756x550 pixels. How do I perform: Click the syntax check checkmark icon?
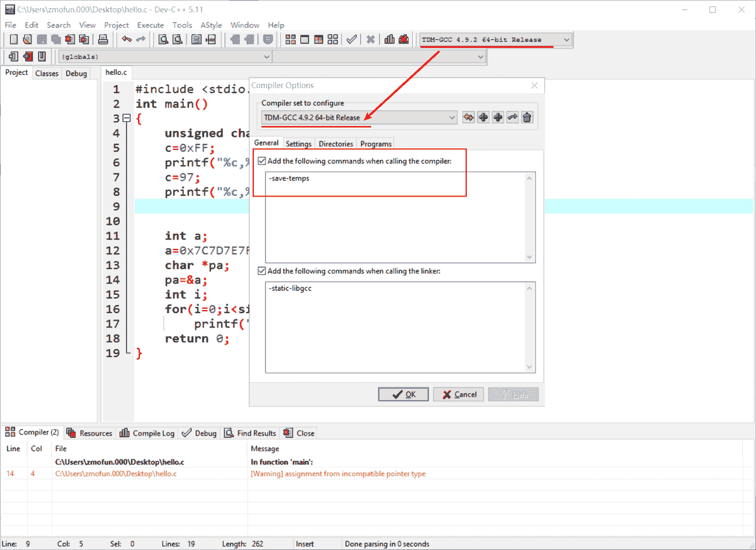tap(352, 39)
